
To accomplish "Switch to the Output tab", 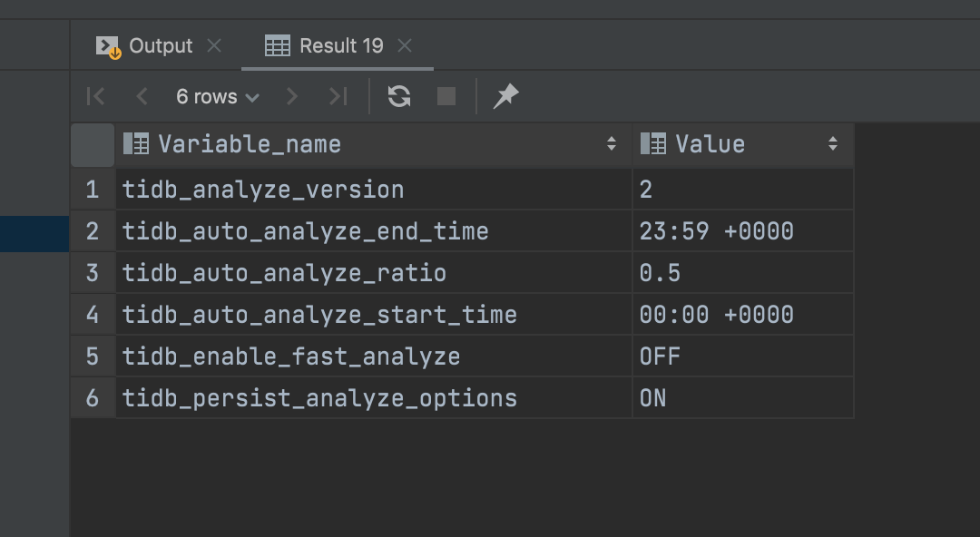I will coord(160,45).
